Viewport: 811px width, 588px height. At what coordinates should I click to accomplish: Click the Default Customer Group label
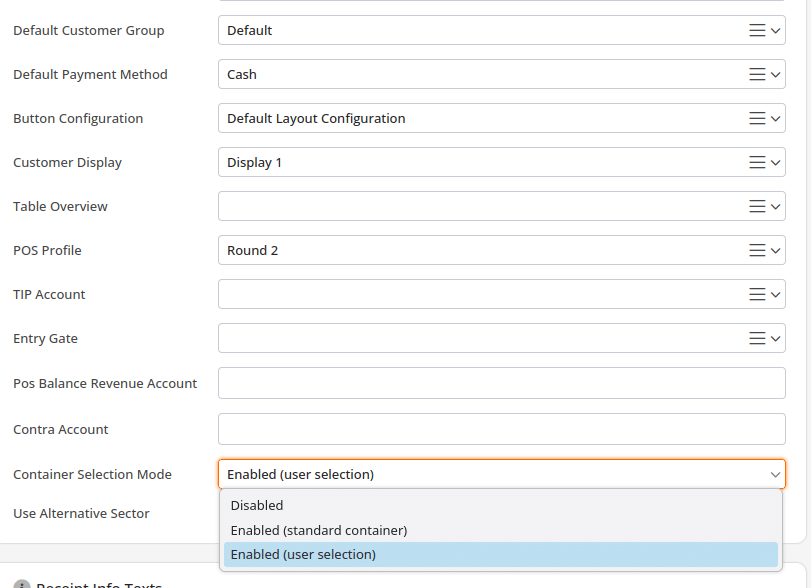coord(88,31)
